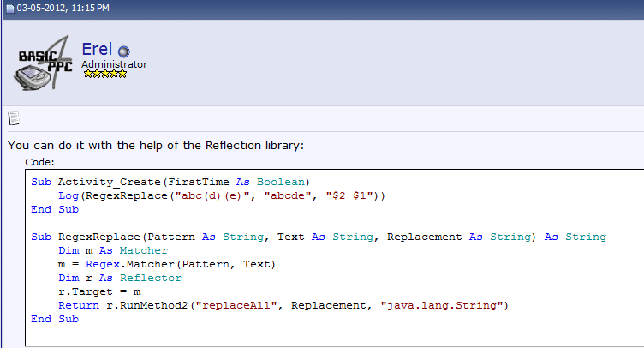Click the Reflection library message text
Image resolution: width=644 pixels, height=348 pixels.
(x=155, y=145)
